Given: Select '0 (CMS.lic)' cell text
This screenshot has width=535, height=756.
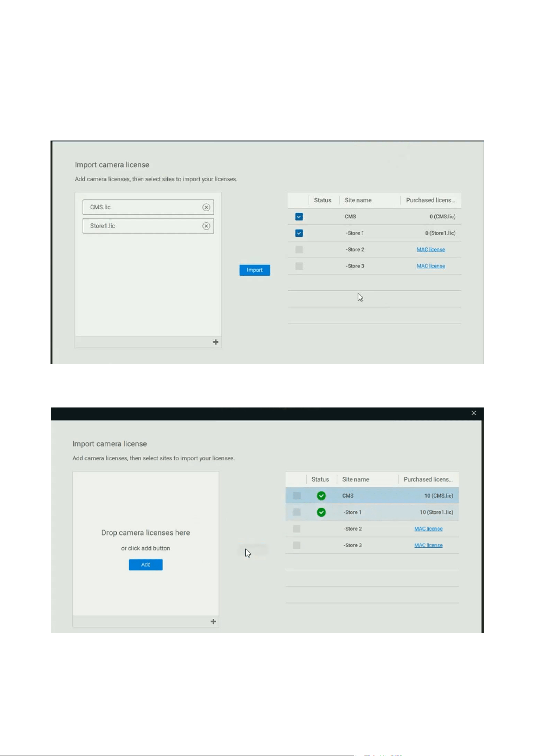Looking at the screenshot, I should coord(442,217).
